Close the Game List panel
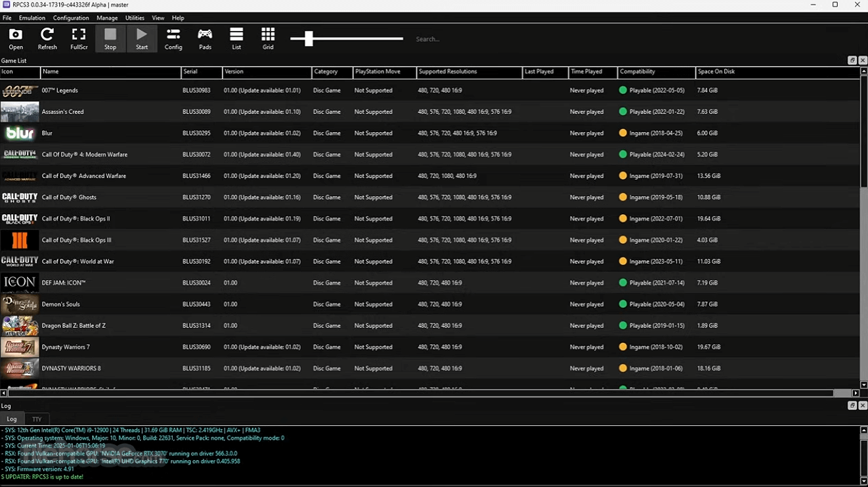This screenshot has height=487, width=868. click(x=863, y=60)
